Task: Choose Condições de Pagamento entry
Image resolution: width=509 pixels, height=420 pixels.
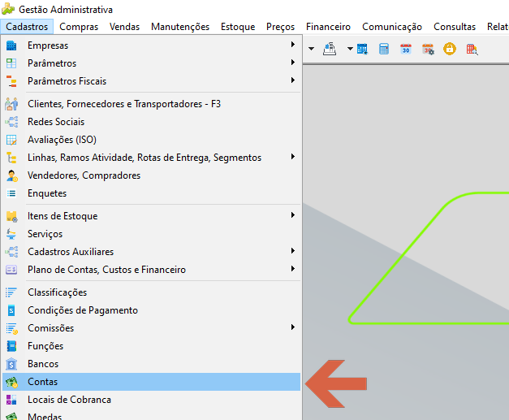Action: pyautogui.click(x=151, y=310)
